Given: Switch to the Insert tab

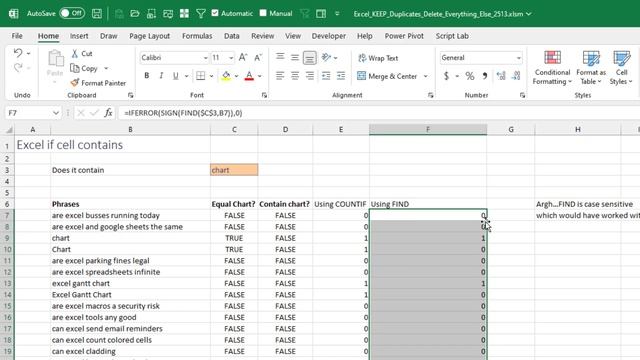Looking at the screenshot, I should (x=79, y=36).
